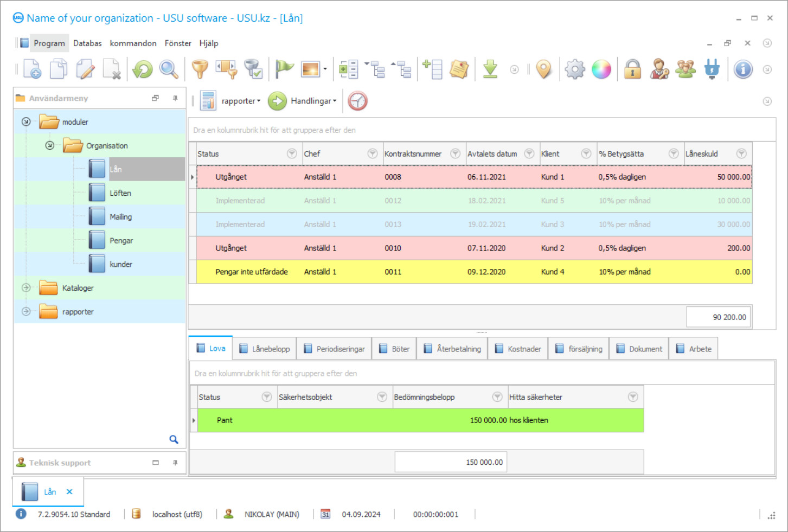
Task: Switch to the Kostnader tab
Action: click(518, 349)
